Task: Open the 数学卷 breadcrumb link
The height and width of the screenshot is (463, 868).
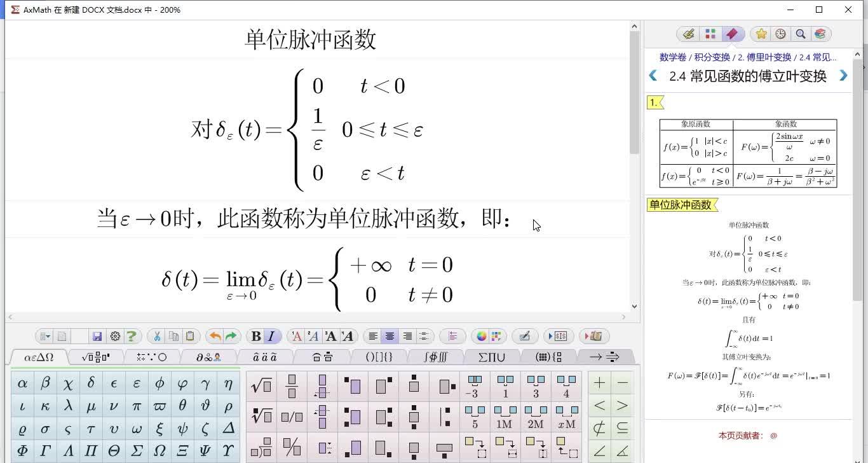Action: click(672, 57)
